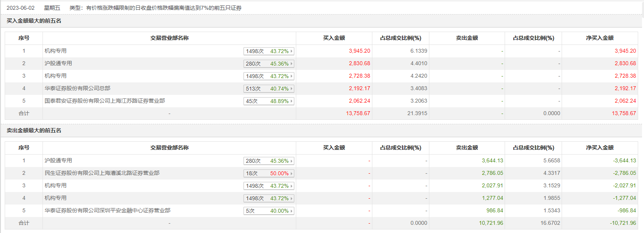The height and width of the screenshot is (233, 644).
Task: Open 民生证券上海漕溪北路证券营业部 link
Action: 102,173
